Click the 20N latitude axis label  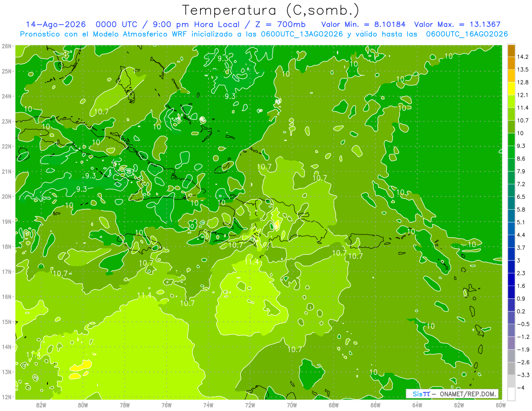click(7, 196)
